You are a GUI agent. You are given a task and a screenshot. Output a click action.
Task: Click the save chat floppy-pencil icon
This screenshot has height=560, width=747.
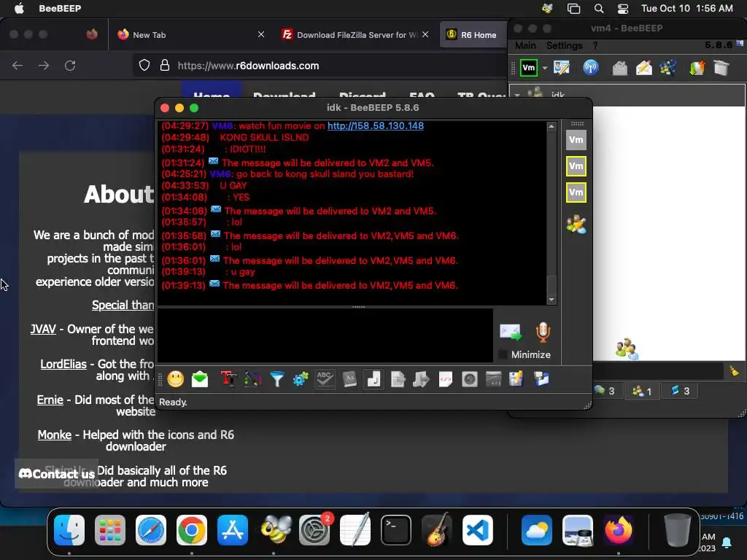[516, 379]
